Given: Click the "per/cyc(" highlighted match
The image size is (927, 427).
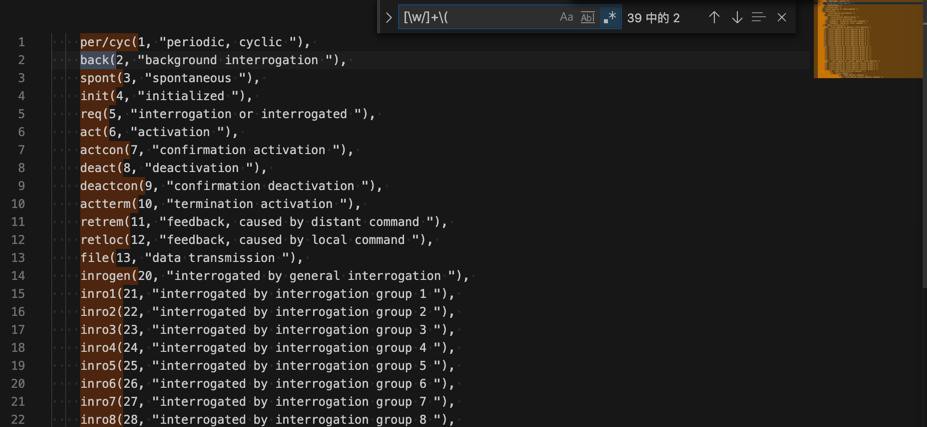Looking at the screenshot, I should [x=109, y=42].
